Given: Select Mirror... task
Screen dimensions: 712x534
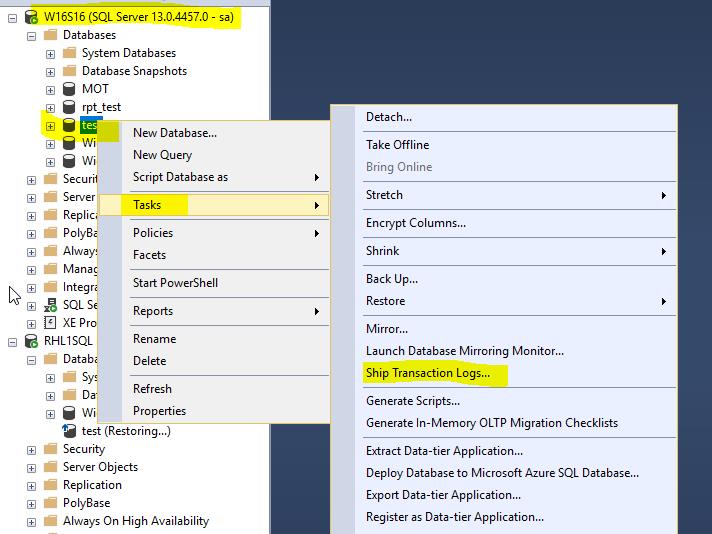Looking at the screenshot, I should [x=504, y=329].
